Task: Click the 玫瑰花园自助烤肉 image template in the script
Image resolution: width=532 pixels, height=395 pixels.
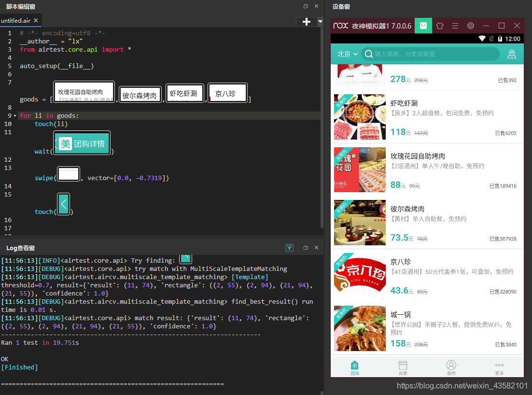Action: (84, 91)
